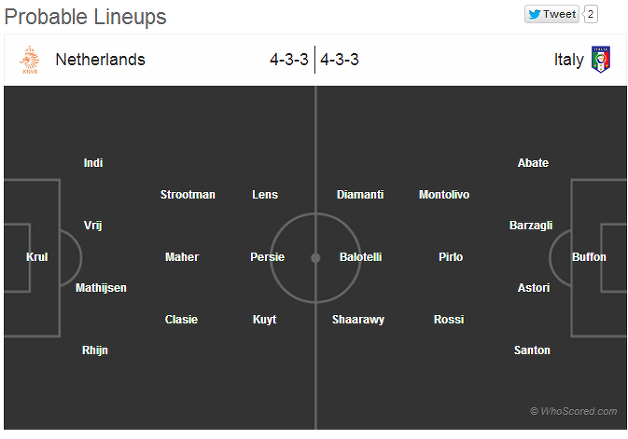Select midfielder Pirlo on the pitch

point(451,257)
